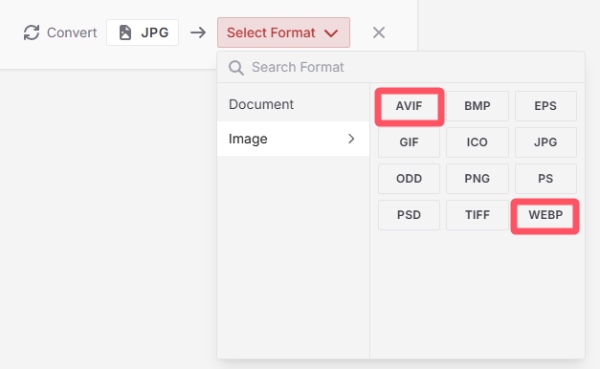Select the Image category

point(293,139)
